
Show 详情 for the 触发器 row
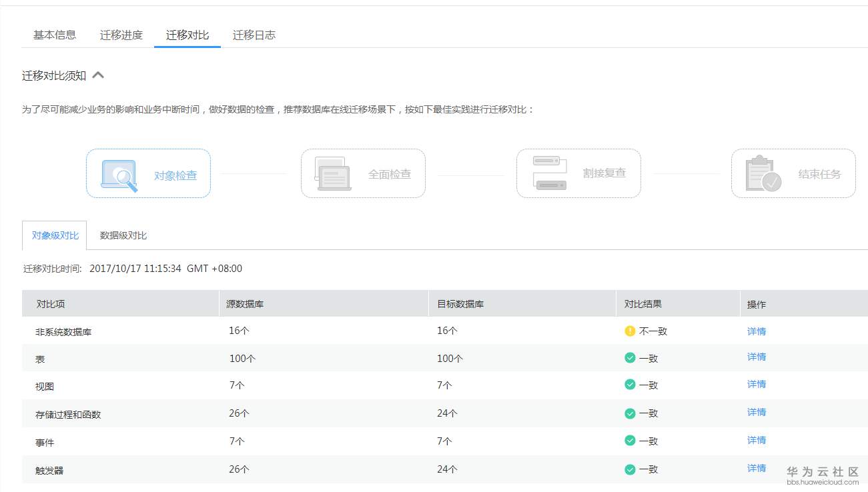[x=757, y=468]
